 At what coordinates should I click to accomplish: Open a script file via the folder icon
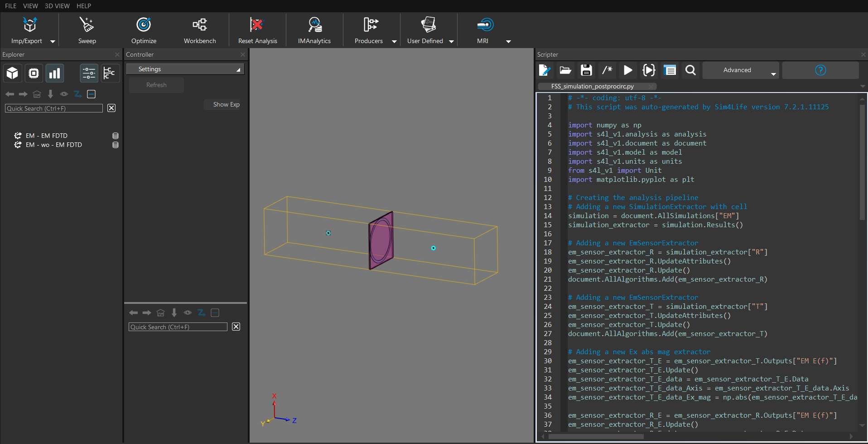(x=565, y=70)
